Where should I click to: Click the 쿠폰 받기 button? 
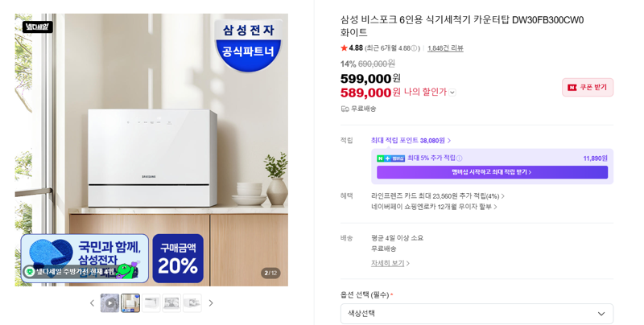[588, 88]
